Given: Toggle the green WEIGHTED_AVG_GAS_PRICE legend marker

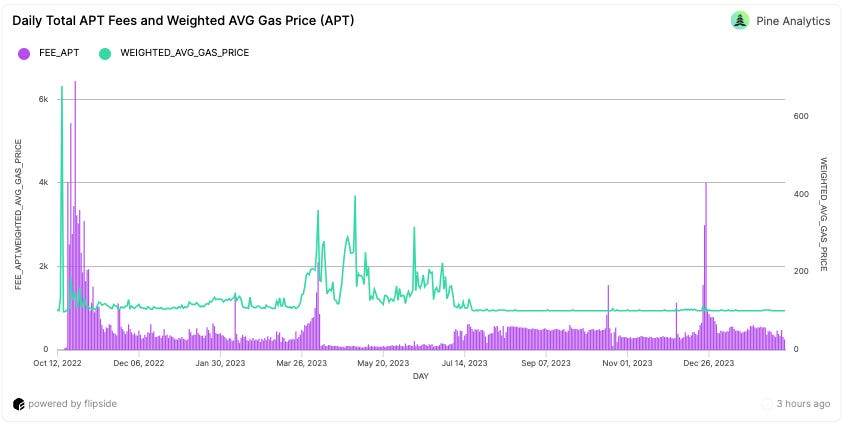Looking at the screenshot, I should [x=105, y=53].
